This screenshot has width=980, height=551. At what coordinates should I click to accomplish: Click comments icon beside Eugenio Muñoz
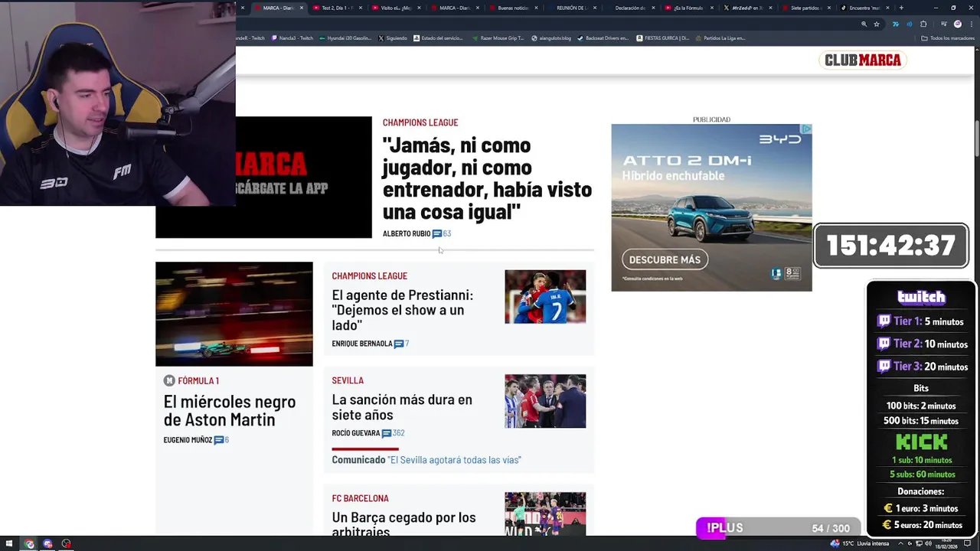pyautogui.click(x=218, y=440)
